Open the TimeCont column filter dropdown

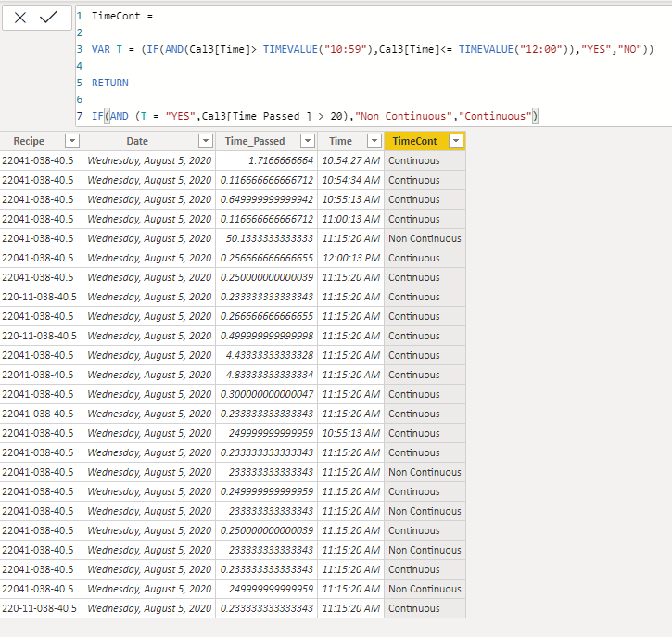(456, 141)
